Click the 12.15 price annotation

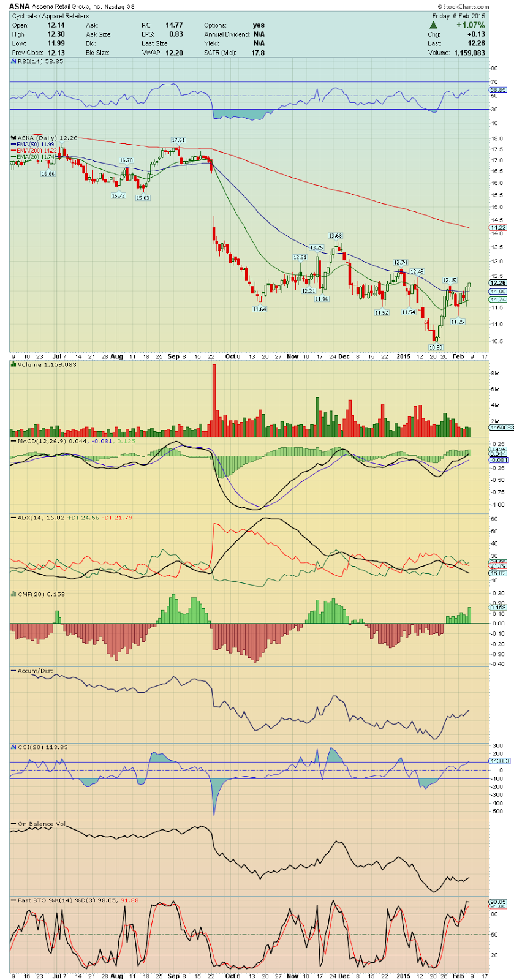[x=450, y=281]
